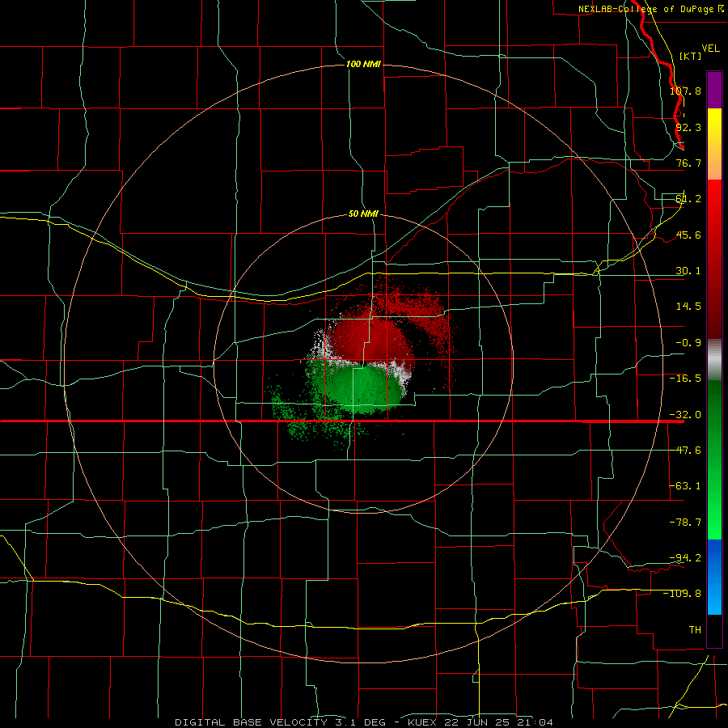Click the -109.8 scale value
The width and height of the screenshot is (728, 728).
tap(683, 594)
